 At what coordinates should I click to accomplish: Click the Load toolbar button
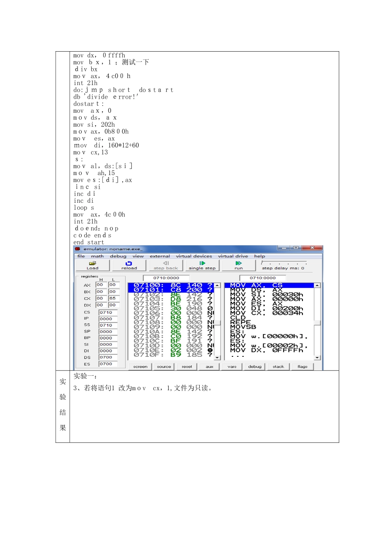pyautogui.click(x=92, y=265)
